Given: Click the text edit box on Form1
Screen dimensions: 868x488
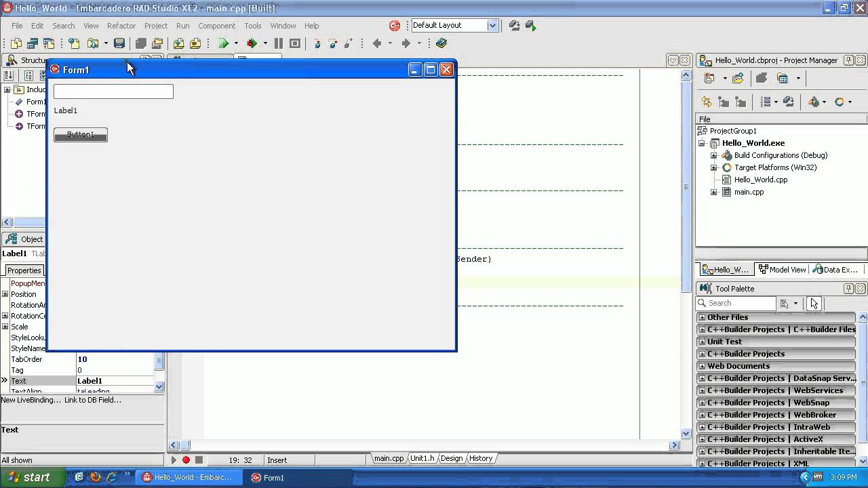Looking at the screenshot, I should (x=113, y=91).
